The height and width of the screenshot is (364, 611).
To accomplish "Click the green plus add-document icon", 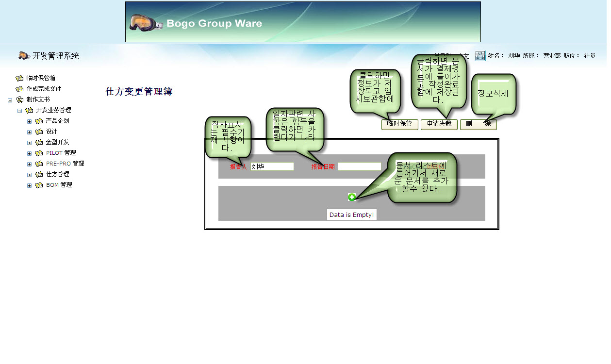I will [352, 197].
